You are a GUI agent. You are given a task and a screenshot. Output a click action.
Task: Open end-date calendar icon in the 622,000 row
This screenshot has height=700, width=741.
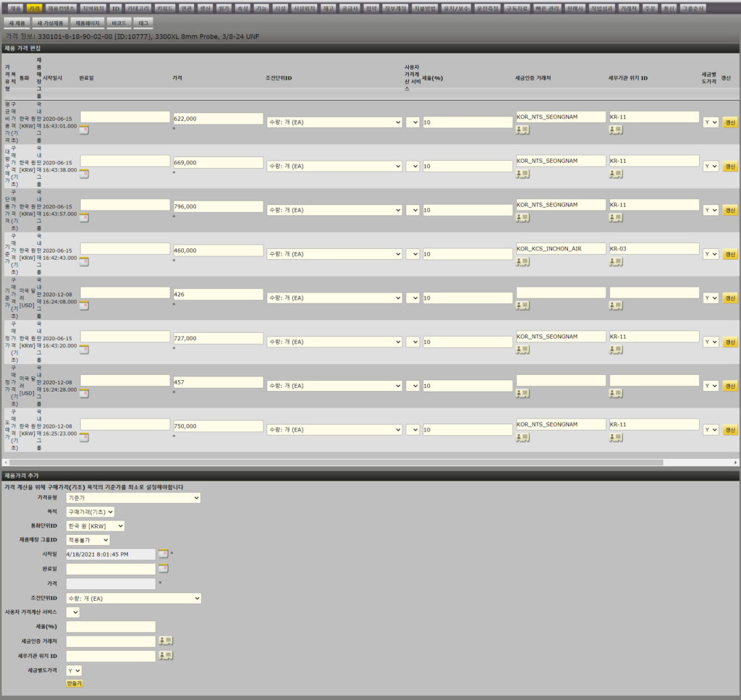[x=84, y=130]
